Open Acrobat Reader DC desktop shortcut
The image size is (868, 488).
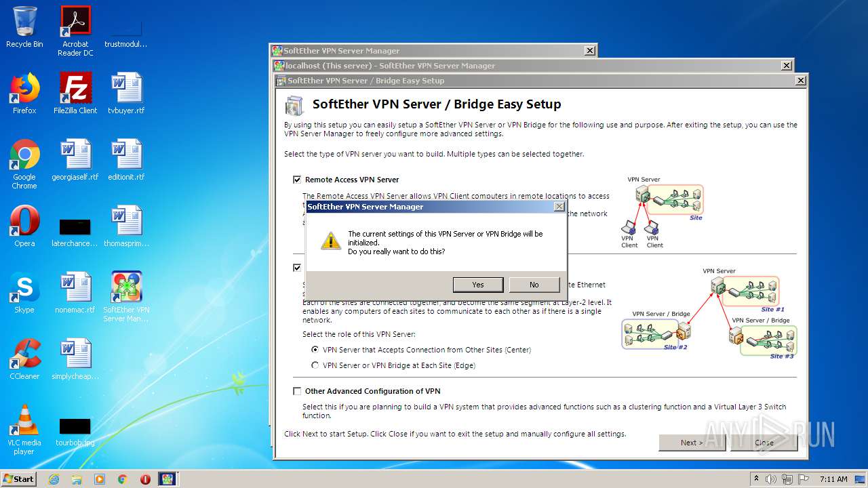pyautogui.click(x=75, y=31)
